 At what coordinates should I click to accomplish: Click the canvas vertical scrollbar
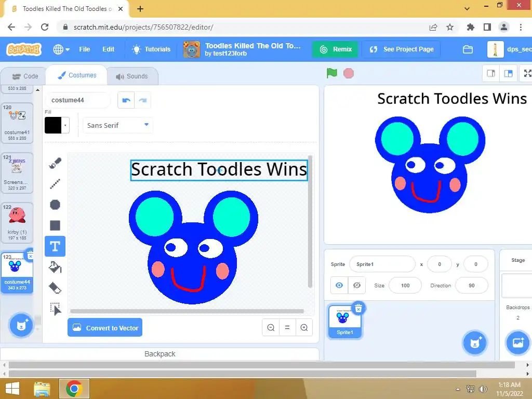pyautogui.click(x=310, y=222)
